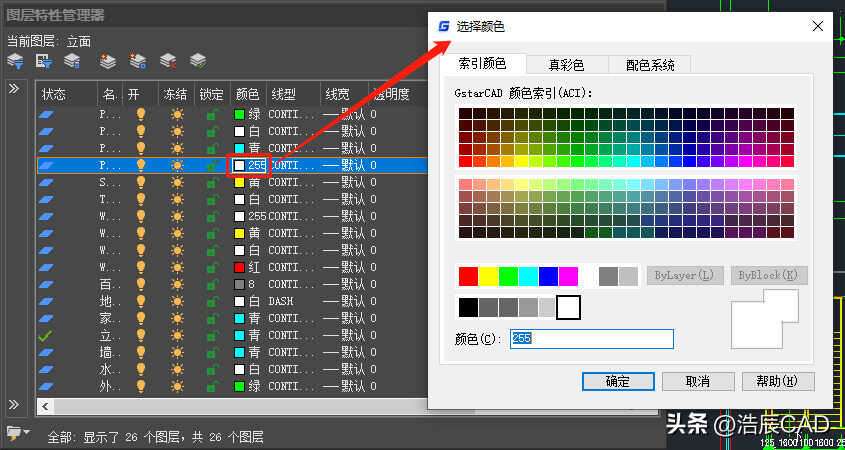The image size is (845, 450).
Task: Toggle the light bulb on the last layer row
Action: (140, 386)
